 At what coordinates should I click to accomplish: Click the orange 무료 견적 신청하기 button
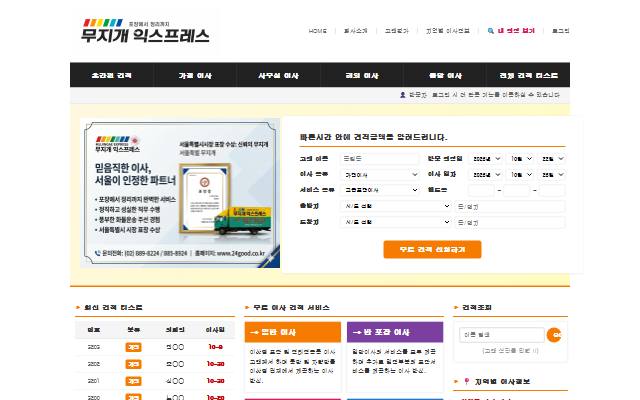(x=432, y=249)
